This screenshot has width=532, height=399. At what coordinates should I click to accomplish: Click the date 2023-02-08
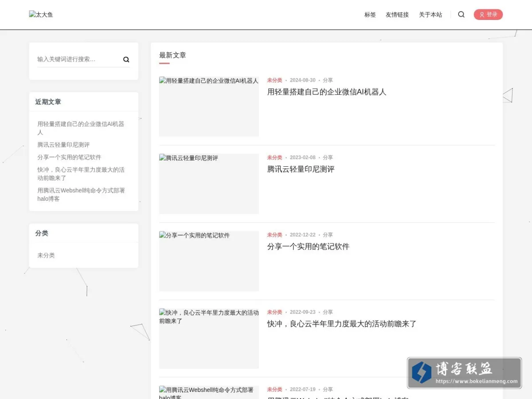tap(303, 157)
